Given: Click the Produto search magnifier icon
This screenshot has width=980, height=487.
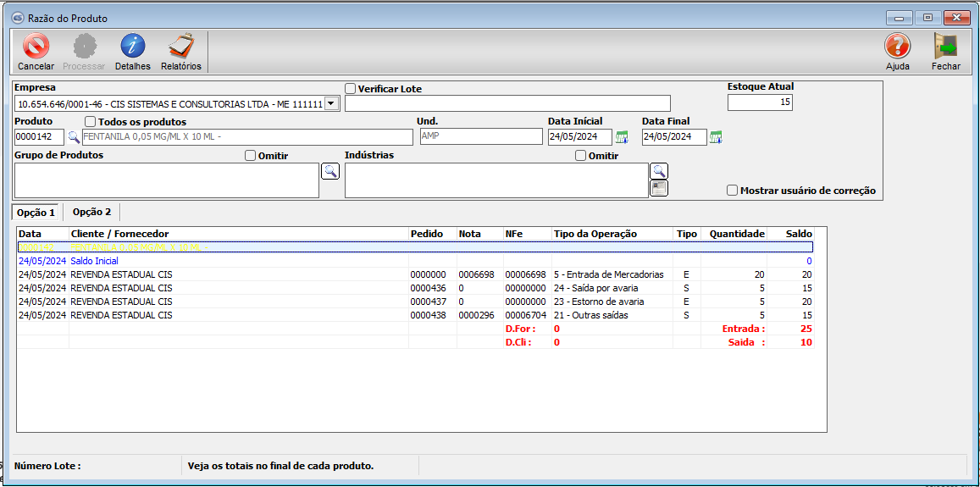Looking at the screenshot, I should 74,137.
